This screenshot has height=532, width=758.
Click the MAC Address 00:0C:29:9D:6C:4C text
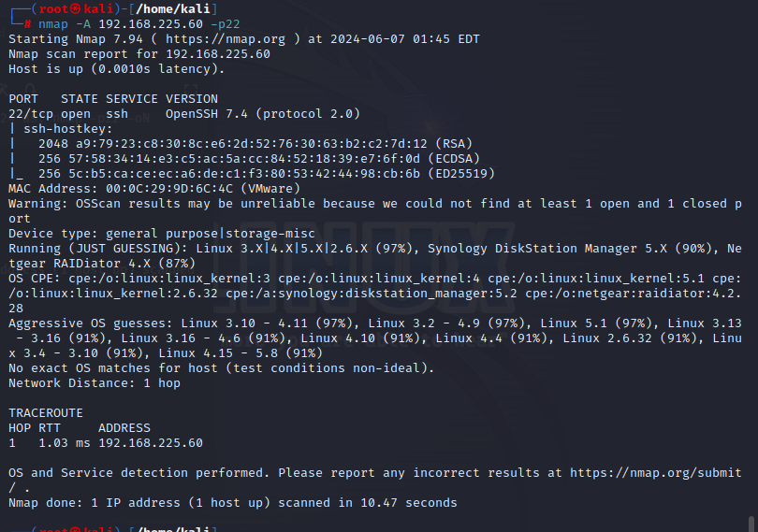(x=154, y=189)
